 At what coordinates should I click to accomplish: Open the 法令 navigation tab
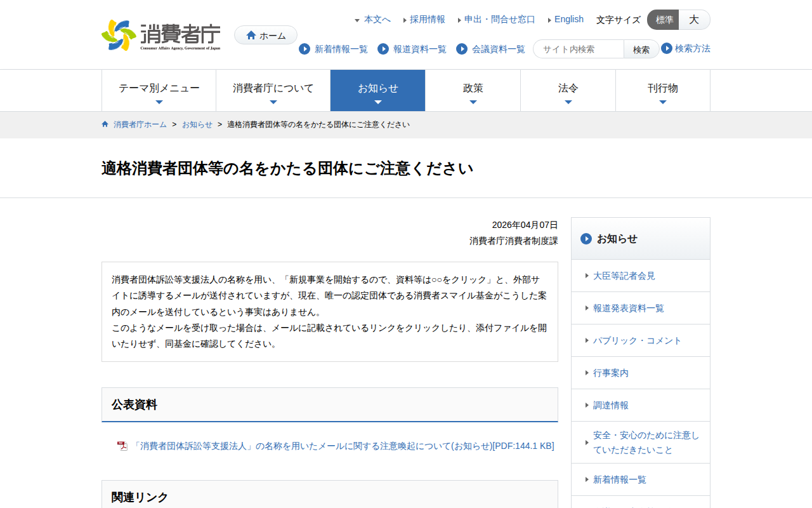pyautogui.click(x=568, y=90)
